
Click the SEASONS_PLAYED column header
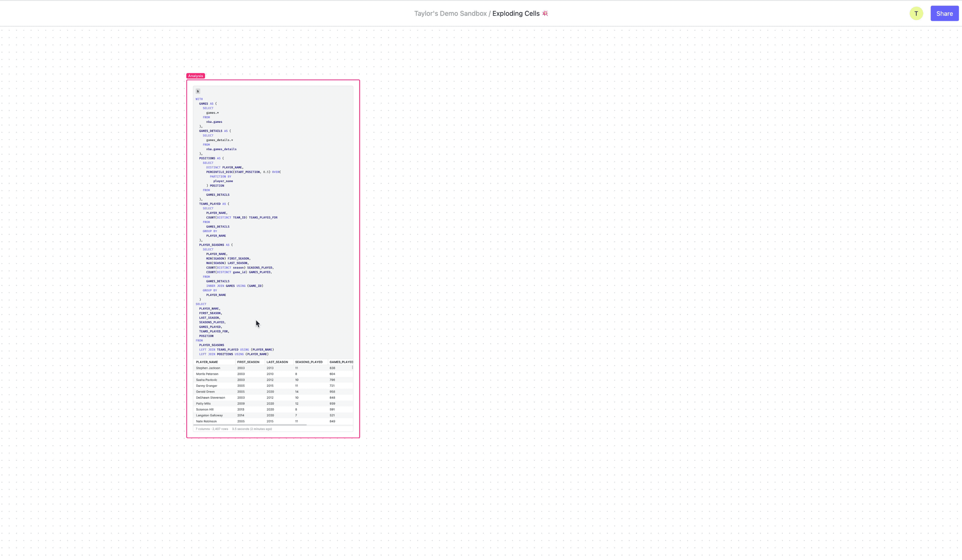click(x=308, y=362)
